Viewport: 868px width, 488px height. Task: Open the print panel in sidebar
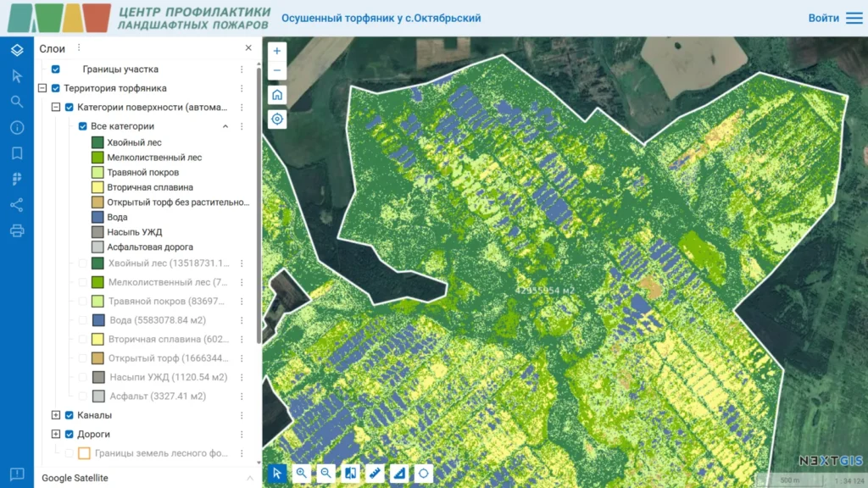pos(17,230)
